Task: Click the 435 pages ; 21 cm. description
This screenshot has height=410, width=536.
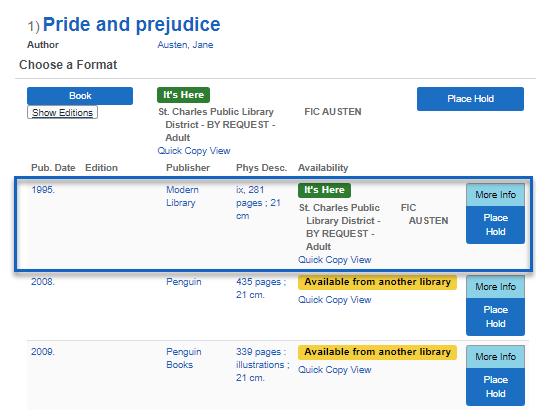Action: (261, 288)
